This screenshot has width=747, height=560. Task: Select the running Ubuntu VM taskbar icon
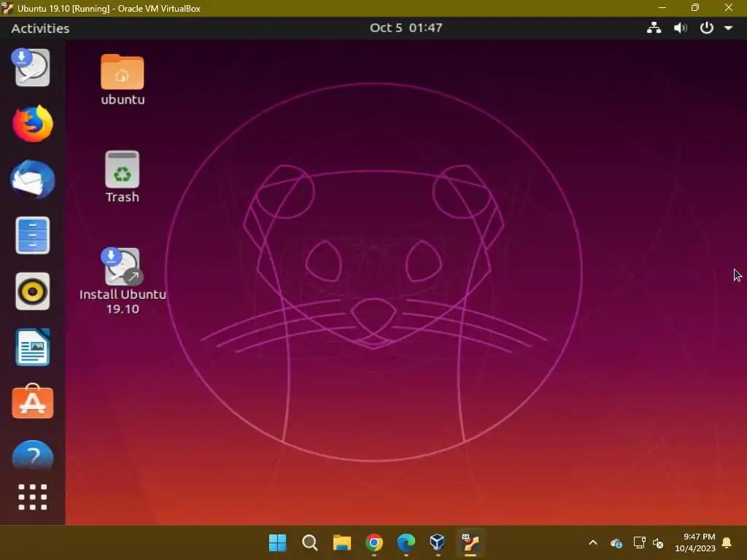click(471, 542)
